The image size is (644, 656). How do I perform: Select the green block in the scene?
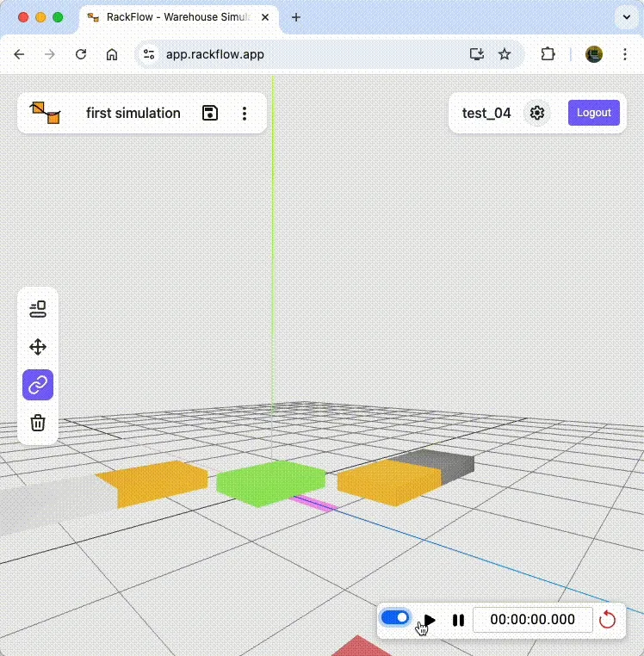[270, 480]
